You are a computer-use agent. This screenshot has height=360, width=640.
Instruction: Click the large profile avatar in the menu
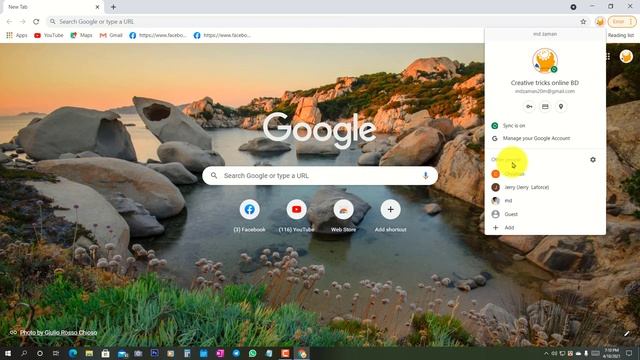tap(545, 60)
